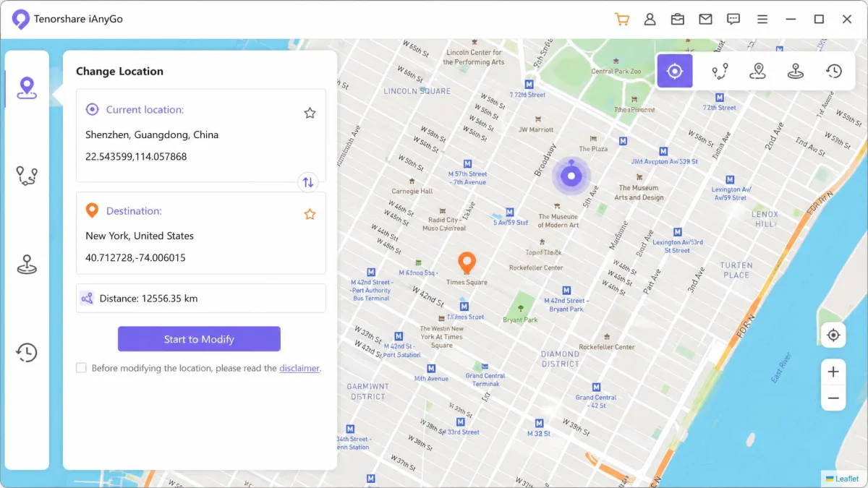This screenshot has width=868, height=488.
Task: Click the orange Destination pin icon in panel
Action: 92,210
